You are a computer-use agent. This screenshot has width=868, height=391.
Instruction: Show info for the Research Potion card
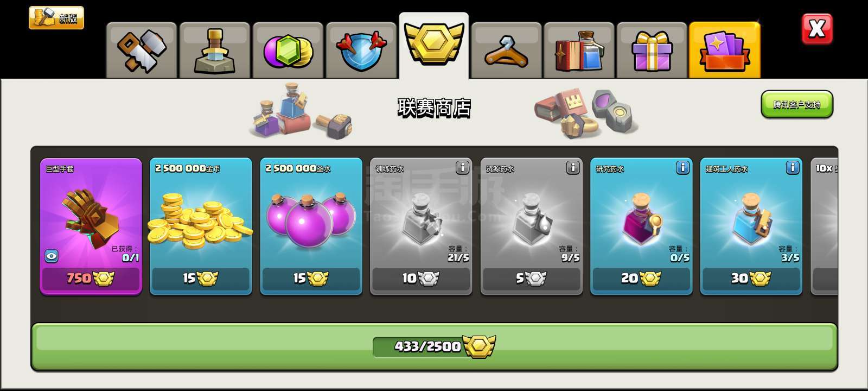(x=682, y=168)
